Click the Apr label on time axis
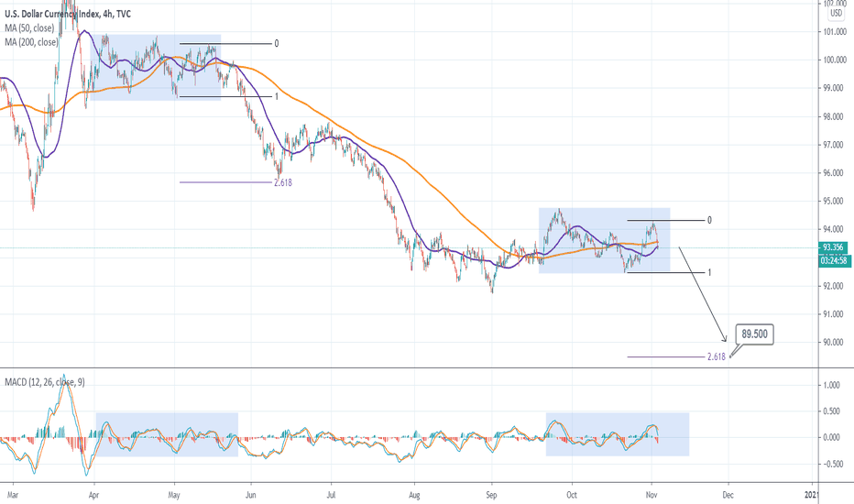The width and height of the screenshot is (854, 504). [93, 495]
